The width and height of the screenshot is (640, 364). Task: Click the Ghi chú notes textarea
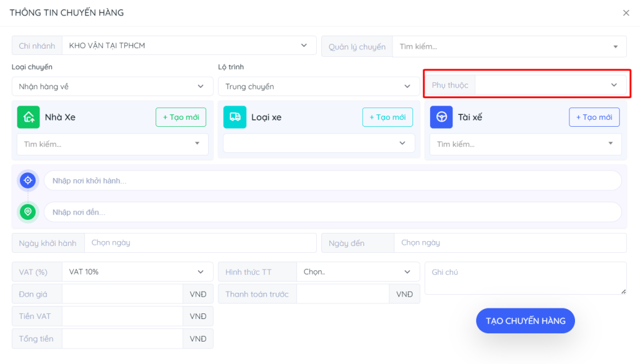pos(525,278)
